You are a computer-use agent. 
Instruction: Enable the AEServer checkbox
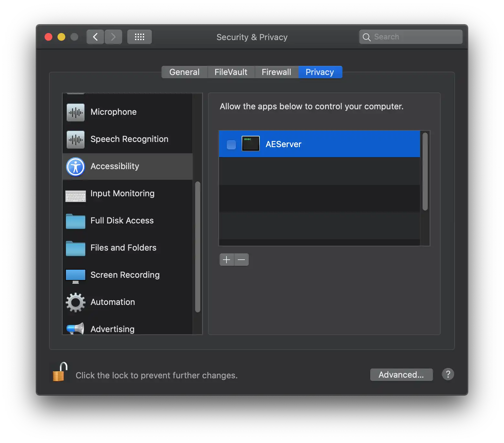click(x=231, y=145)
